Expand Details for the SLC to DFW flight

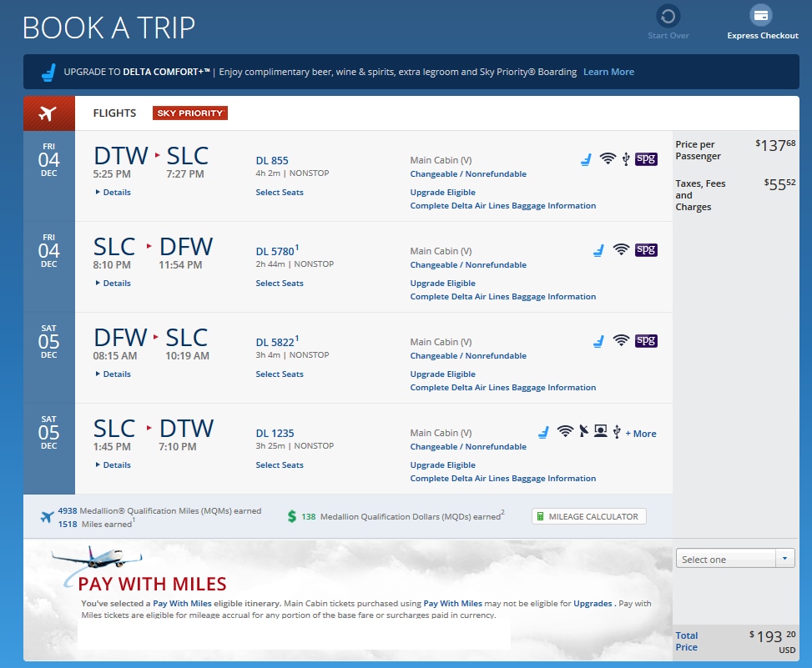[116, 284]
